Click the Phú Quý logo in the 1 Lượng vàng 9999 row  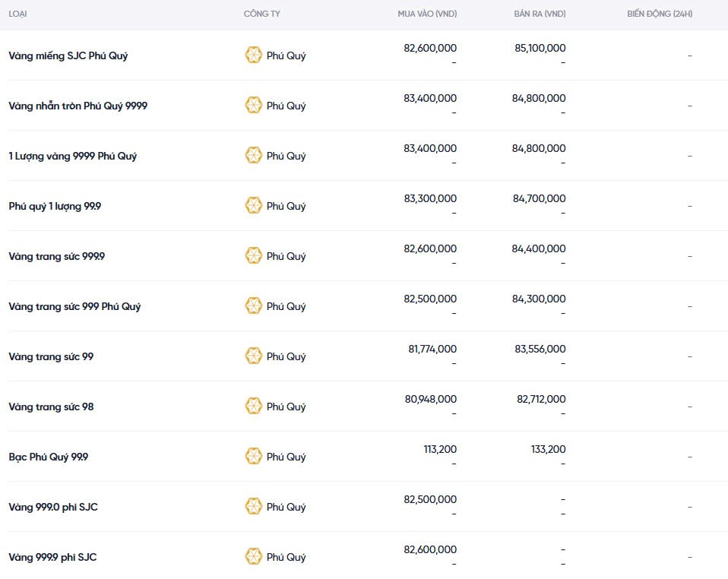pyautogui.click(x=253, y=156)
